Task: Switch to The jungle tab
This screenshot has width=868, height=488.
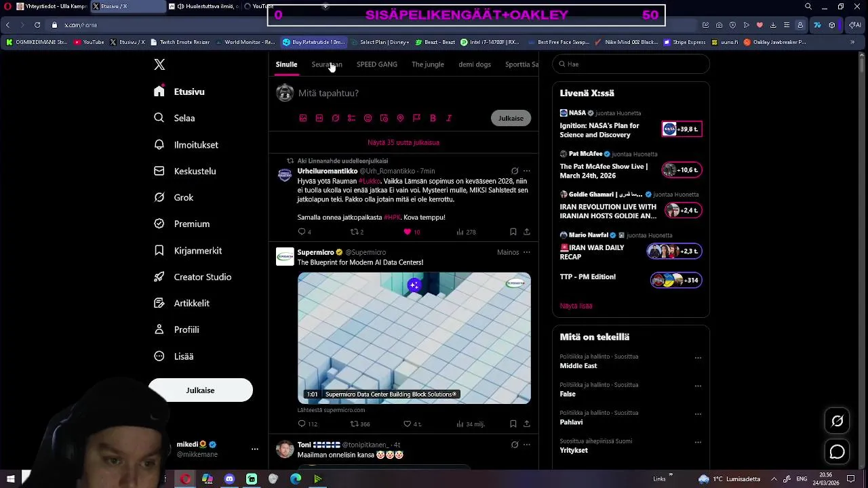Action: pos(428,64)
